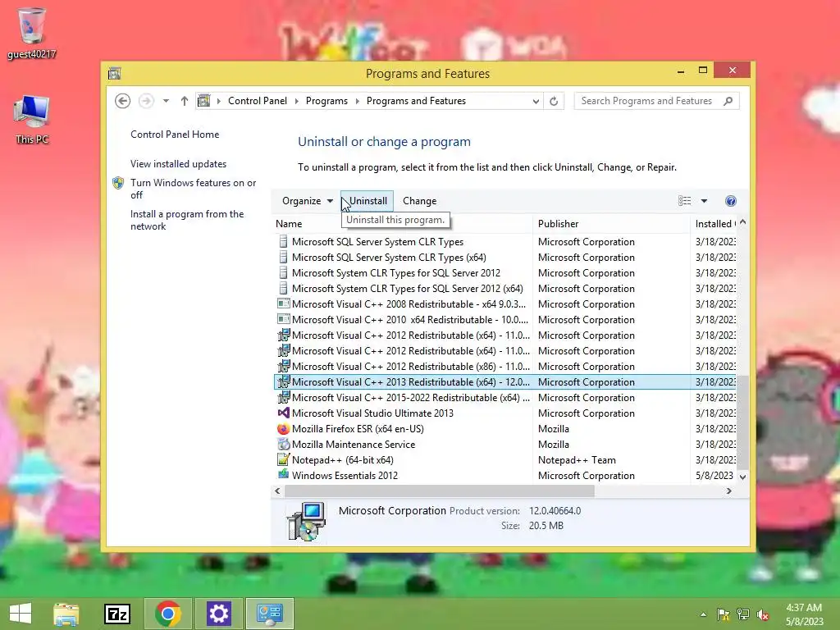
Task: Click Programs and Features in the breadcrumb
Action: pos(416,101)
